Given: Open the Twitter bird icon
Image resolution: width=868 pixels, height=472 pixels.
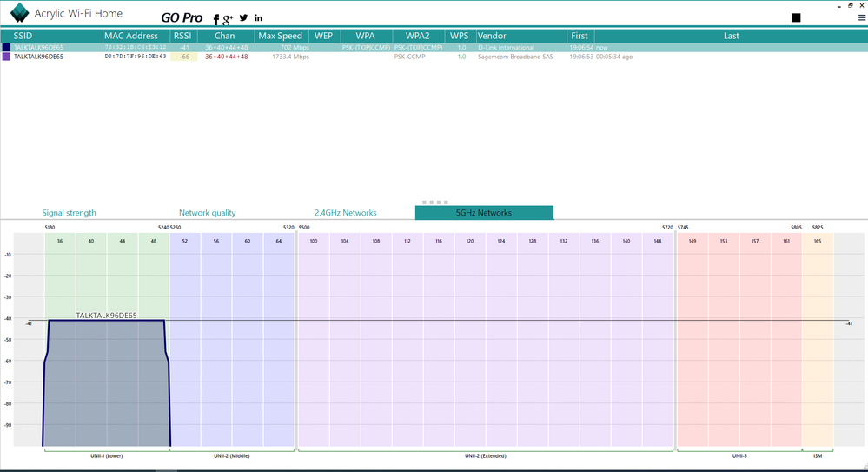Looking at the screenshot, I should click(x=243, y=17).
